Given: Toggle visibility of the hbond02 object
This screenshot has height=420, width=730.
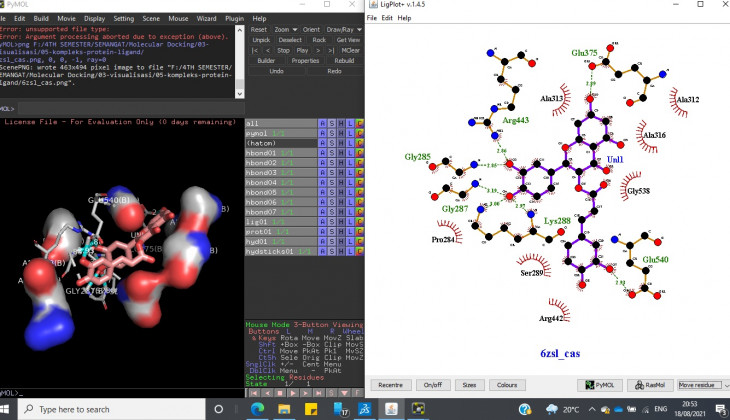Looking at the screenshot, I should point(265,163).
